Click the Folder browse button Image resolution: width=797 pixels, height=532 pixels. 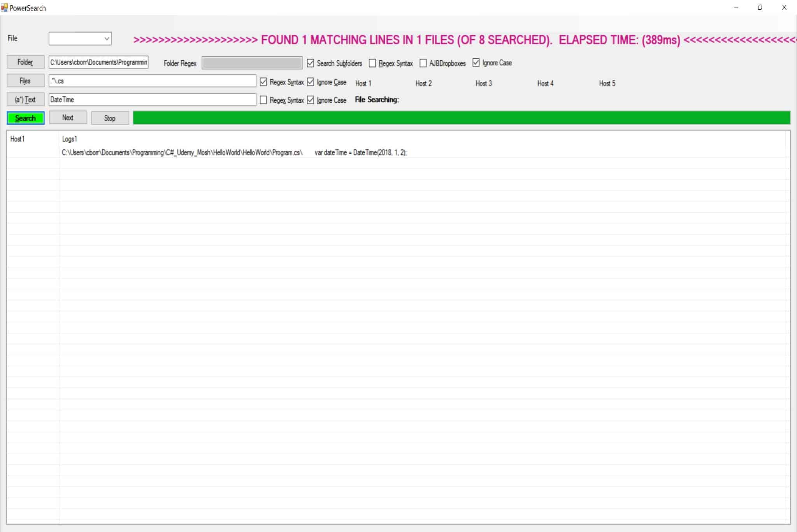point(25,62)
